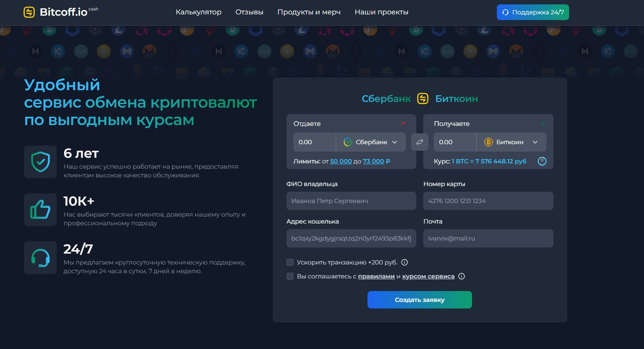Image resolution: width=644 pixels, height=349 pixels.
Task: Click the Почта email field
Action: [488, 238]
